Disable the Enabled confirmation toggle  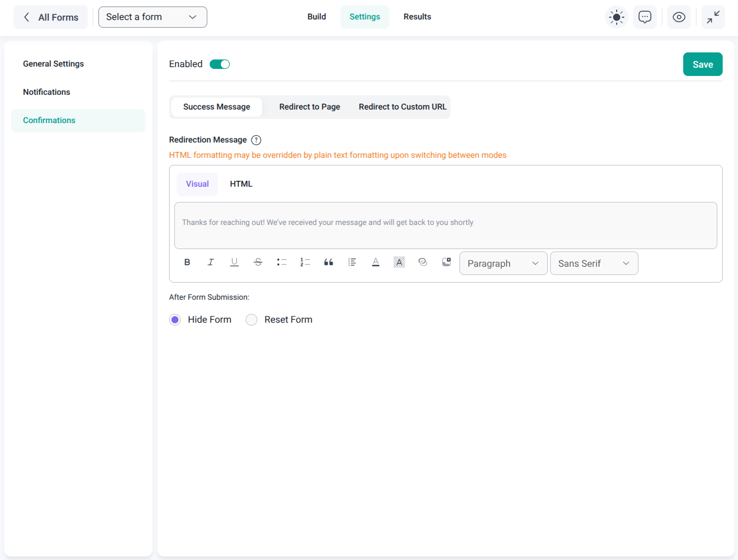tap(220, 64)
